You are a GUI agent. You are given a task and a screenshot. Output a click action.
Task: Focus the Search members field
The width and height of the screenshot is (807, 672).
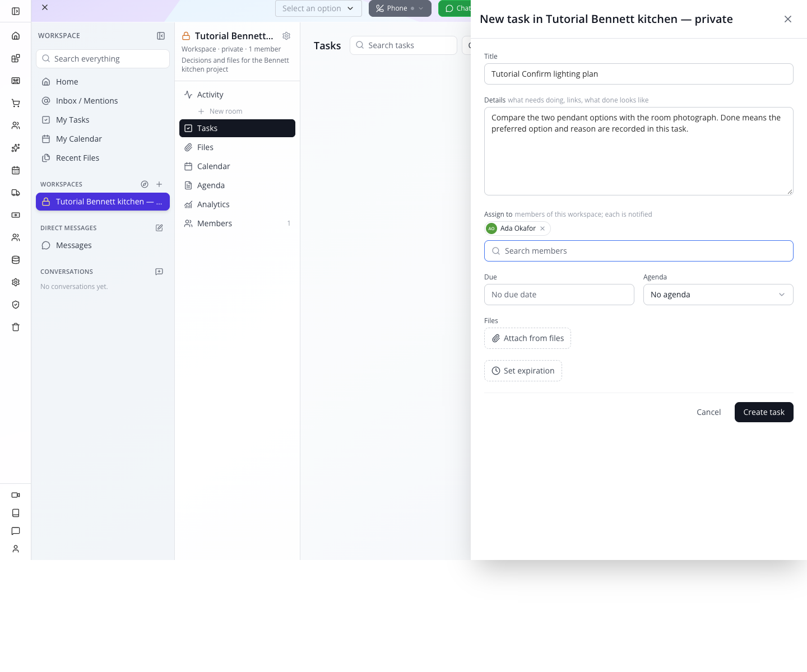pyautogui.click(x=638, y=251)
